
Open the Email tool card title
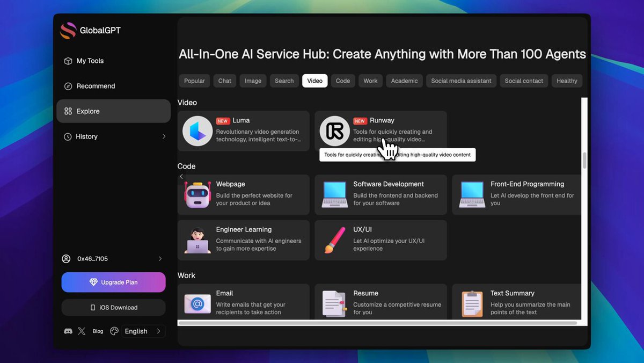point(224,294)
